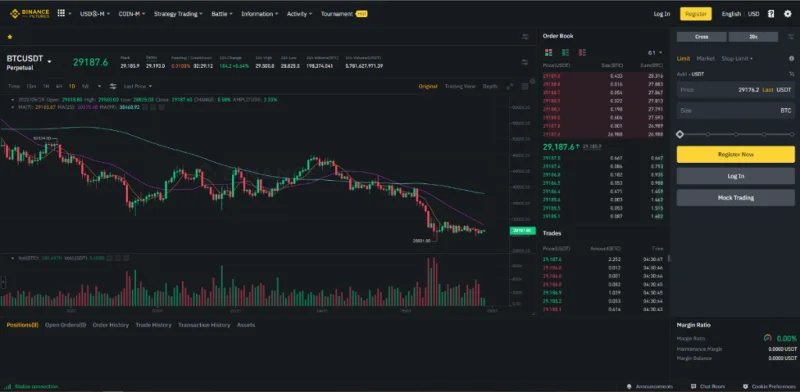The height and width of the screenshot is (392, 800).
Task: Expand the COIN-M menu
Action: coord(132,14)
